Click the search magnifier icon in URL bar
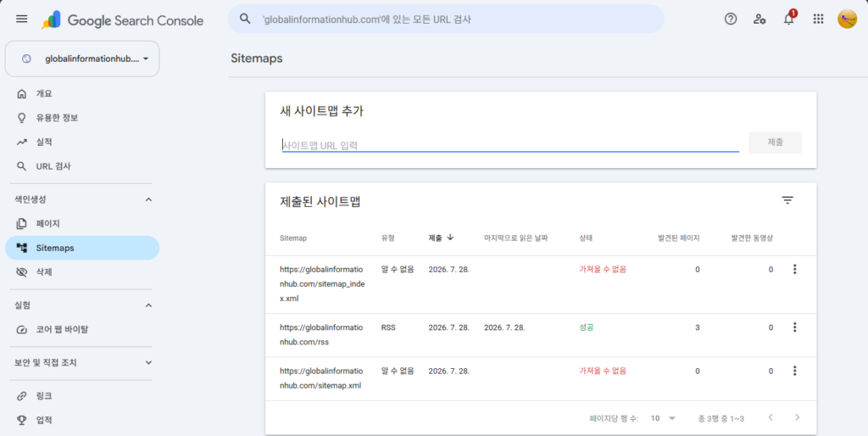The image size is (868, 436). point(245,19)
